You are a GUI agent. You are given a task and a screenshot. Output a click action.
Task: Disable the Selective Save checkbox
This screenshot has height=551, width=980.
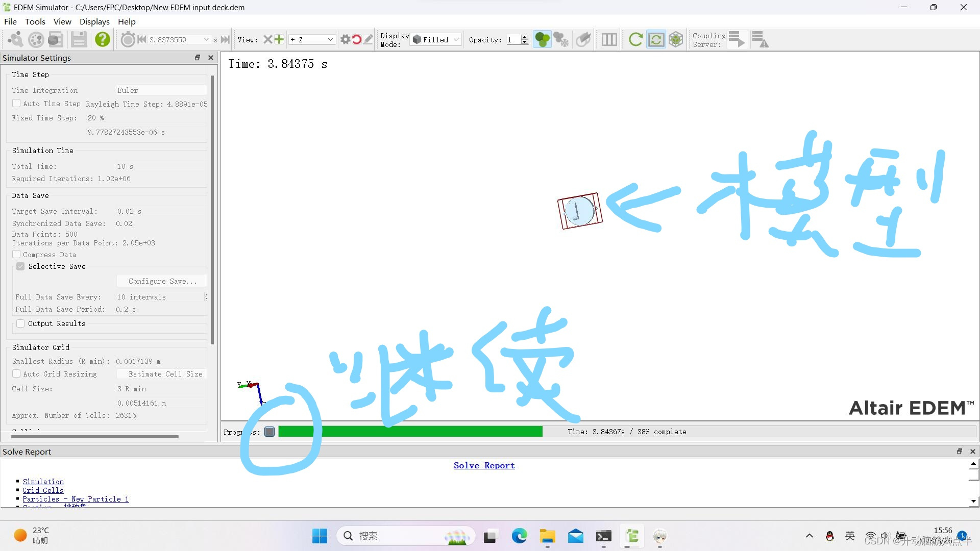coord(20,266)
